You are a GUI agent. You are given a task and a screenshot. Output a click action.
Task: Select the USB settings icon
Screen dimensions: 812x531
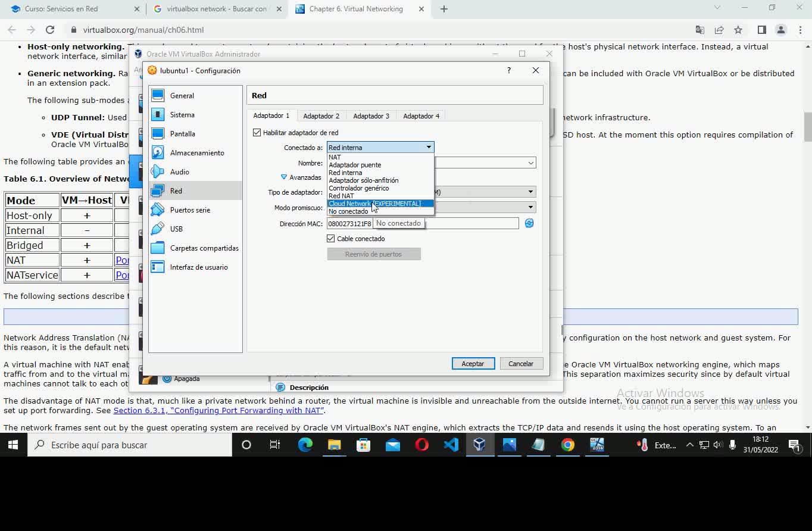158,229
